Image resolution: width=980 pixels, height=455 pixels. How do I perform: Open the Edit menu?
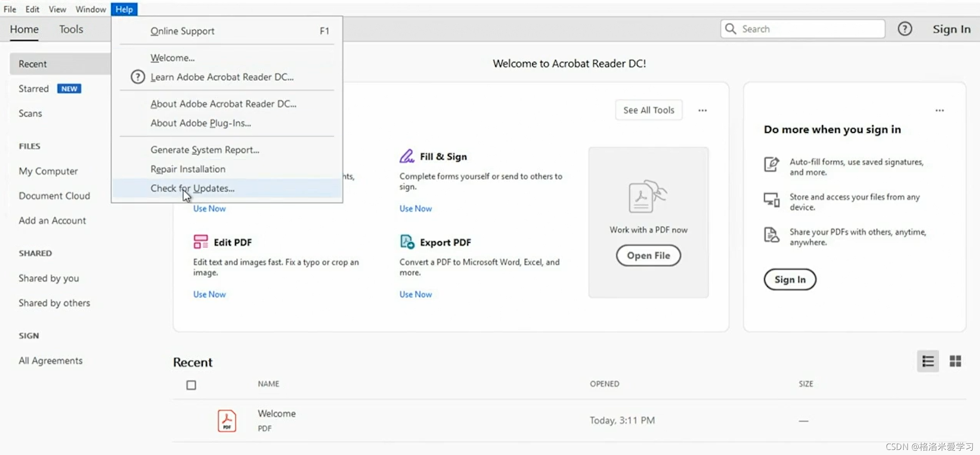32,9
